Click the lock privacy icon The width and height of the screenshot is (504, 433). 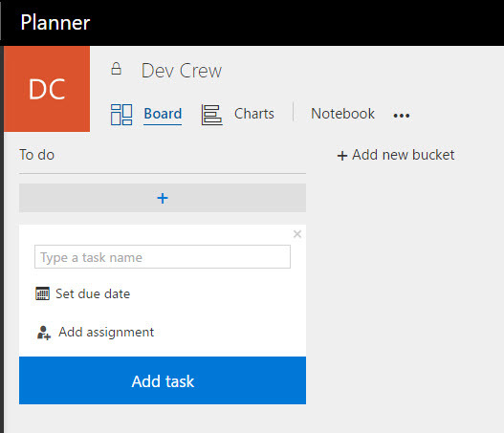click(x=116, y=69)
